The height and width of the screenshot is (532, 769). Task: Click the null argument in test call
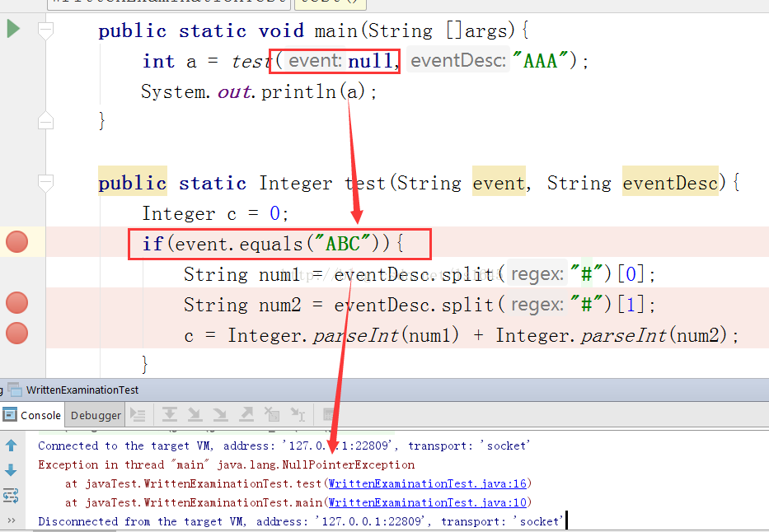point(370,61)
